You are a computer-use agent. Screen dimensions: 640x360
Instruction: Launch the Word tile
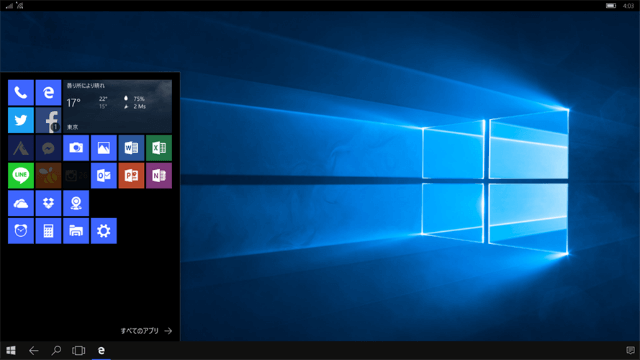(131, 148)
